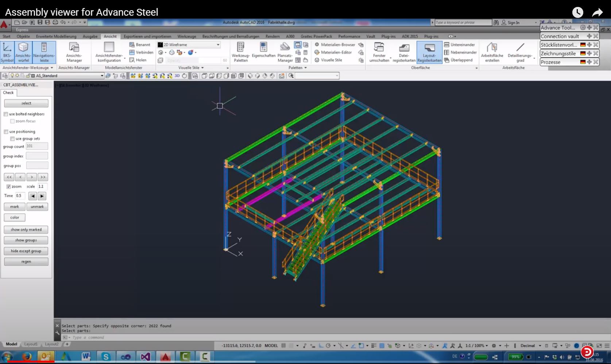
Task: Open the Eigenschaften palette
Action: [x=264, y=51]
